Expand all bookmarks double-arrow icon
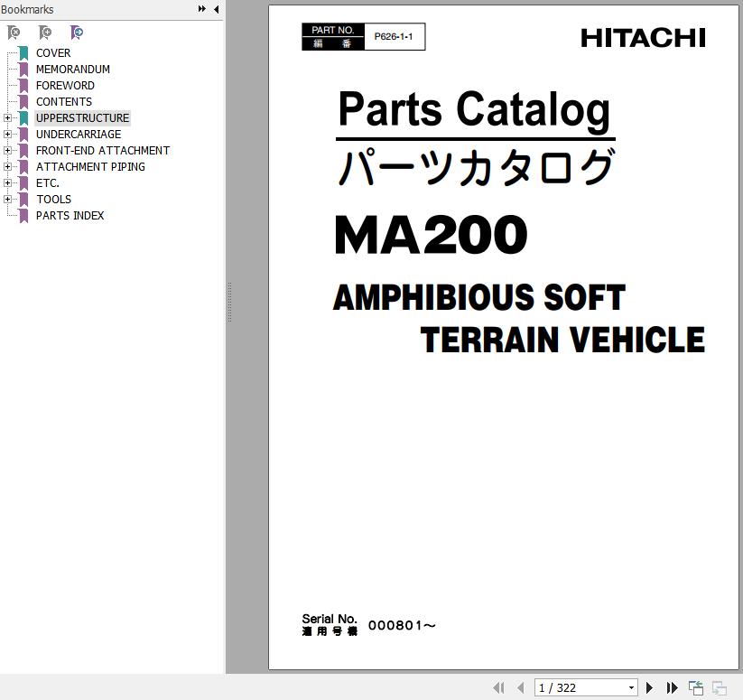 click(x=202, y=9)
